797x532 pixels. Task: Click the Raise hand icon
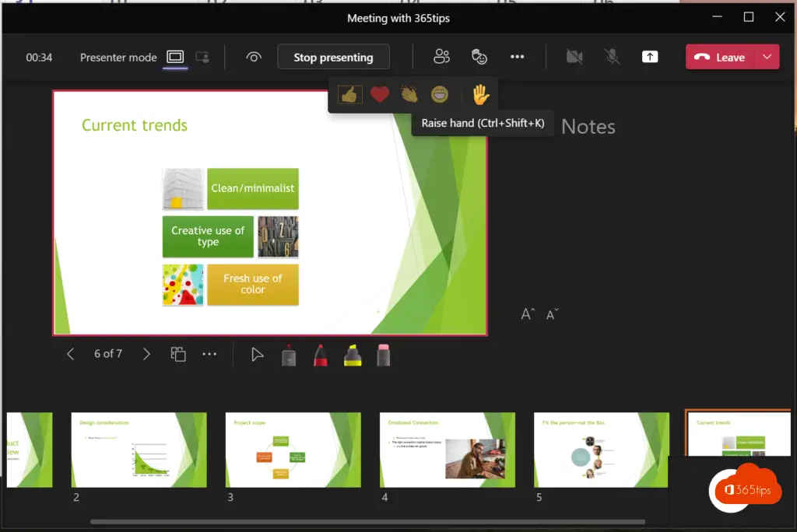point(480,95)
